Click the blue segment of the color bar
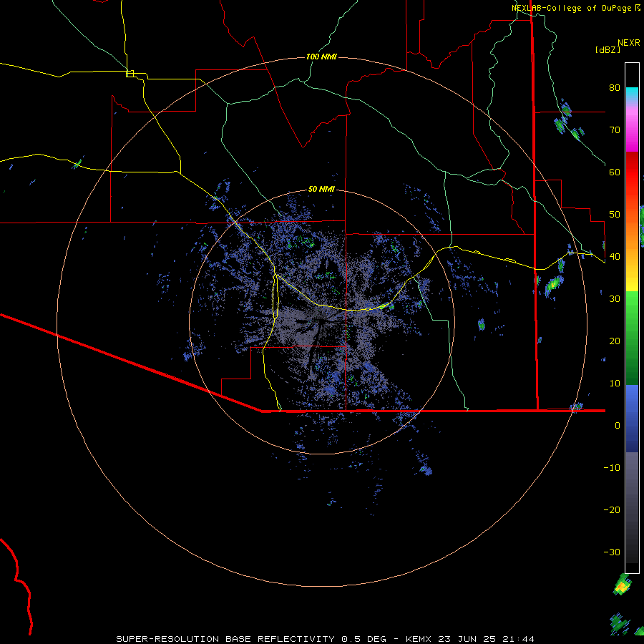Viewport: 644px width, 644px height. 632,419
